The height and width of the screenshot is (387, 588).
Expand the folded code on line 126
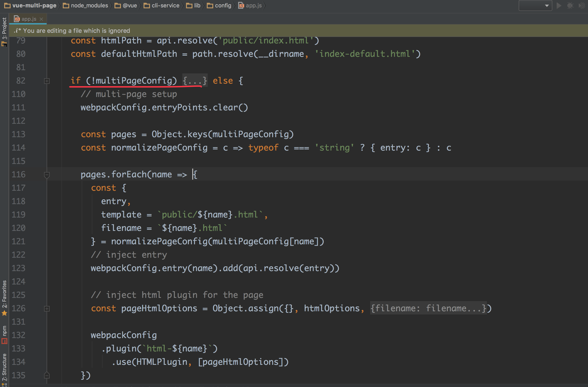click(x=47, y=309)
